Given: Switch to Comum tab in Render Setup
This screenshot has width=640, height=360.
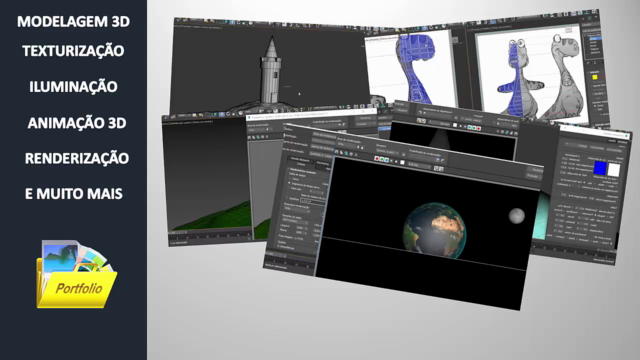Looking at the screenshot, I should click(301, 164).
